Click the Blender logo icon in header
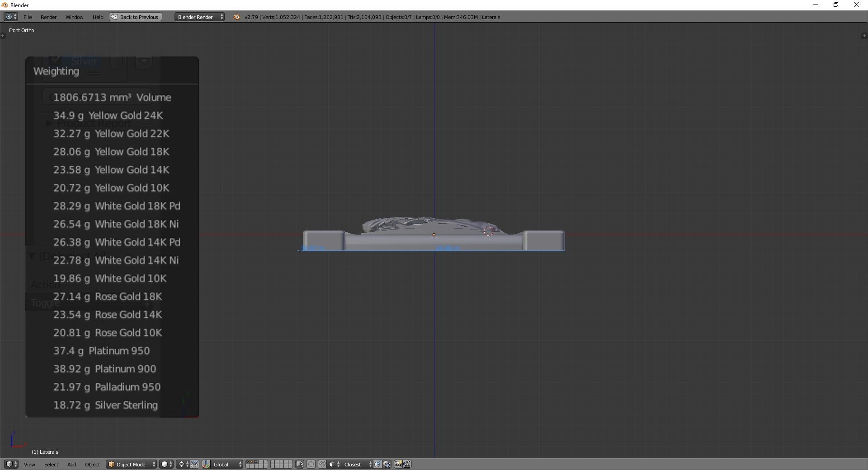This screenshot has width=868, height=470. coord(236,17)
